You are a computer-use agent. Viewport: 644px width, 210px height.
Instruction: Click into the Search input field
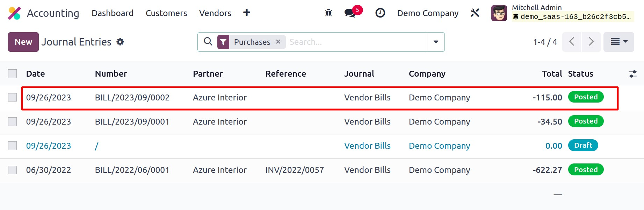tap(356, 42)
